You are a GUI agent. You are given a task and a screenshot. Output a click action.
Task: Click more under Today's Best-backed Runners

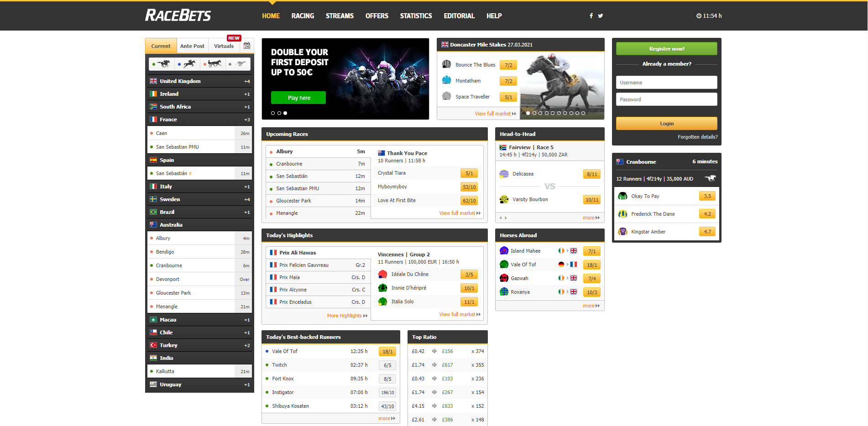[x=387, y=418]
